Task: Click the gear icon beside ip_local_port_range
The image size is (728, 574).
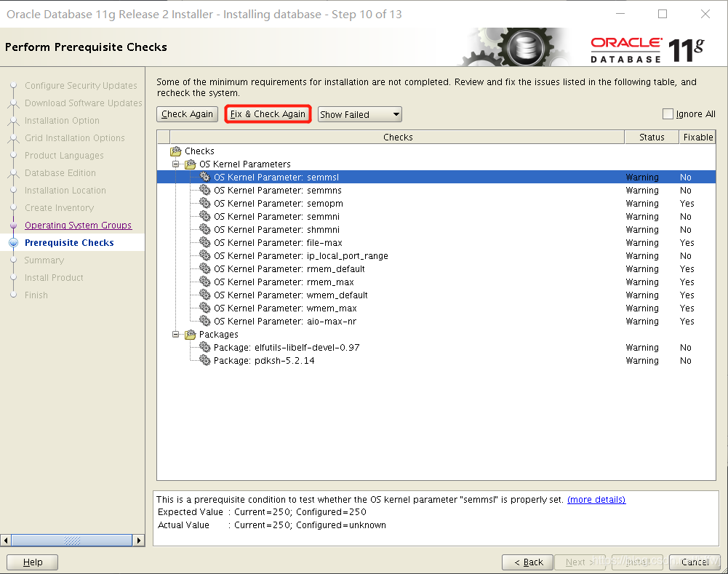Action: [205, 255]
